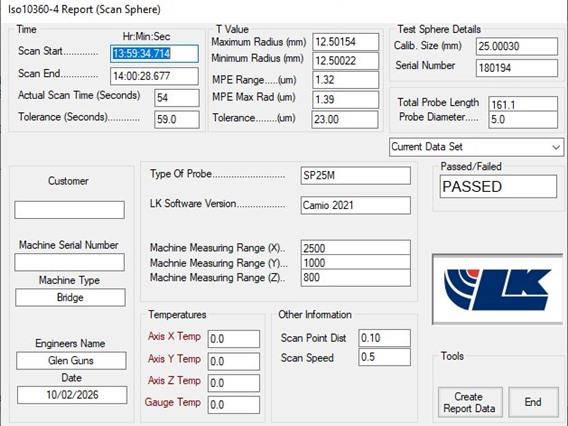
Task: Click the LK logo image
Action: pyautogui.click(x=498, y=289)
